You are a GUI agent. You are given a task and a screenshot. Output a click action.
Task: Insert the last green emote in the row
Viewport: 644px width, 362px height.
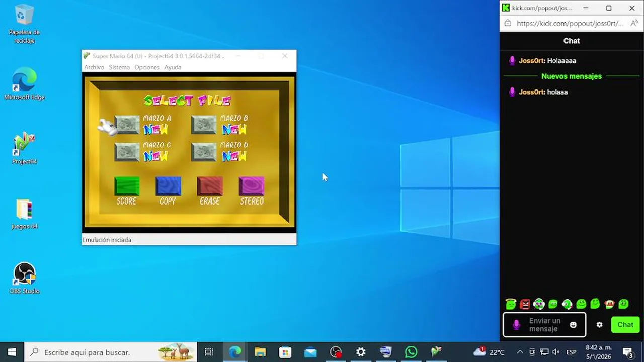[623, 304]
